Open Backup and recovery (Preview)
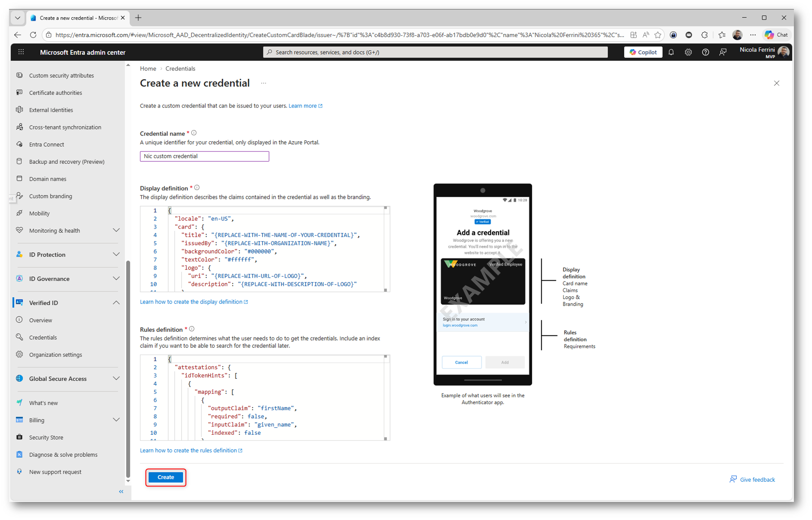 click(68, 161)
